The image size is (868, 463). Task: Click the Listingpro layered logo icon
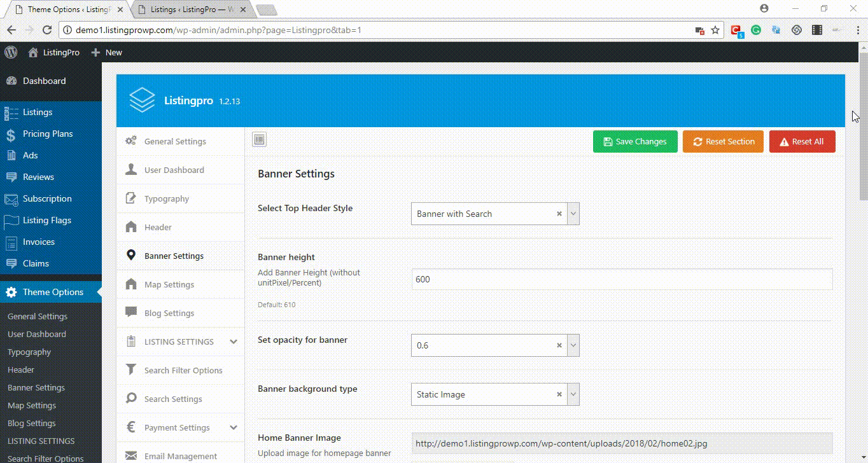point(142,100)
